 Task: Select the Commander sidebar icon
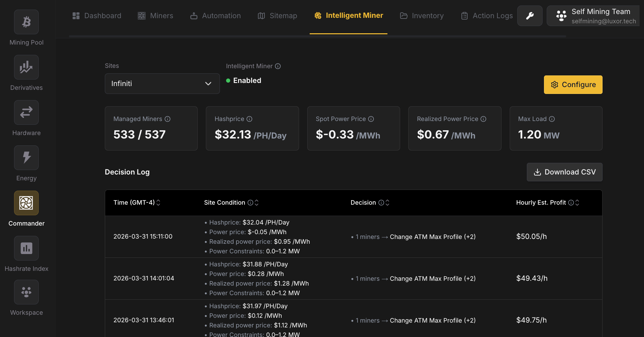[26, 203]
